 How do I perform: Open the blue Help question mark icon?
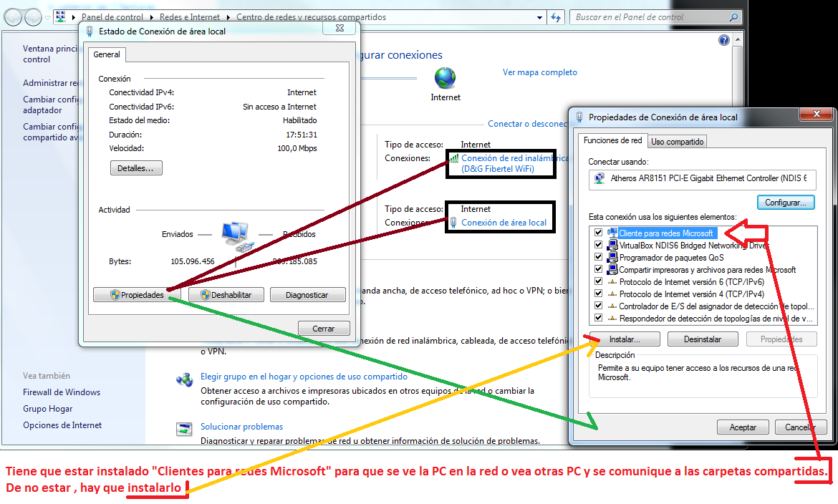724,41
